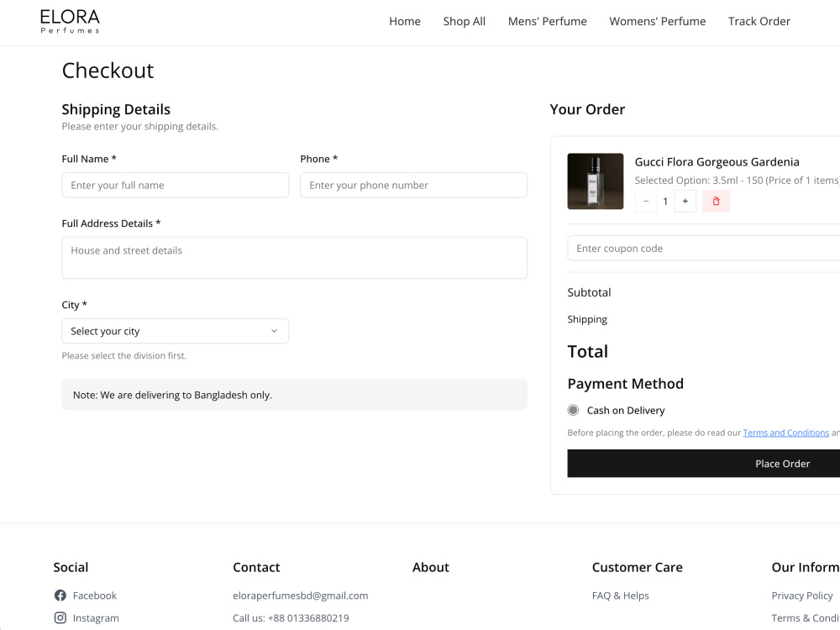Click the eloraperfumesbd@gmail.com email
840x630 pixels.
click(x=301, y=596)
